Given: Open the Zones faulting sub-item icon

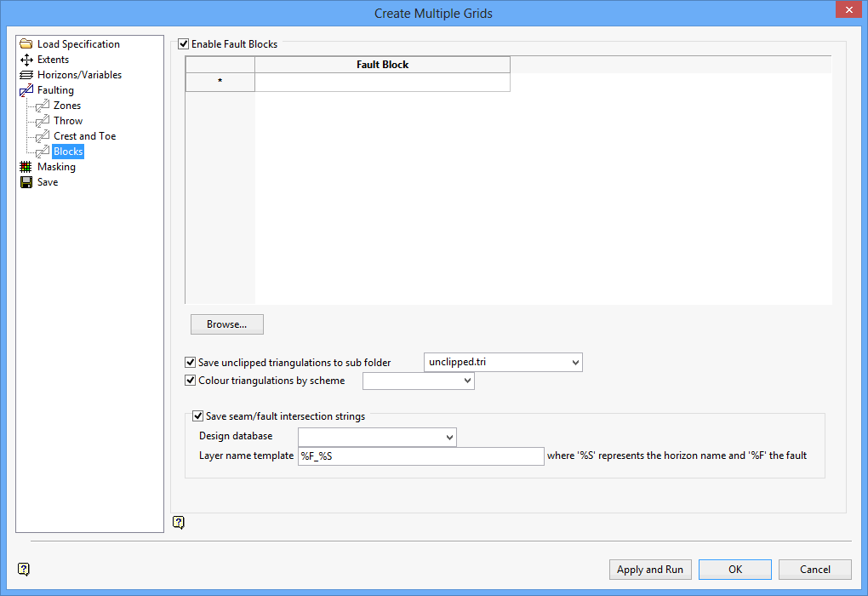Looking at the screenshot, I should click(x=41, y=105).
